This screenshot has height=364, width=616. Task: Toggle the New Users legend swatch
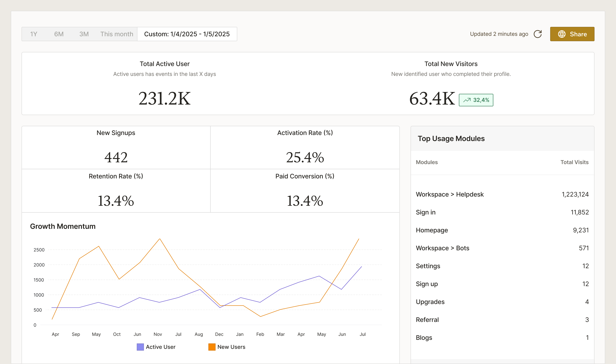pos(211,347)
